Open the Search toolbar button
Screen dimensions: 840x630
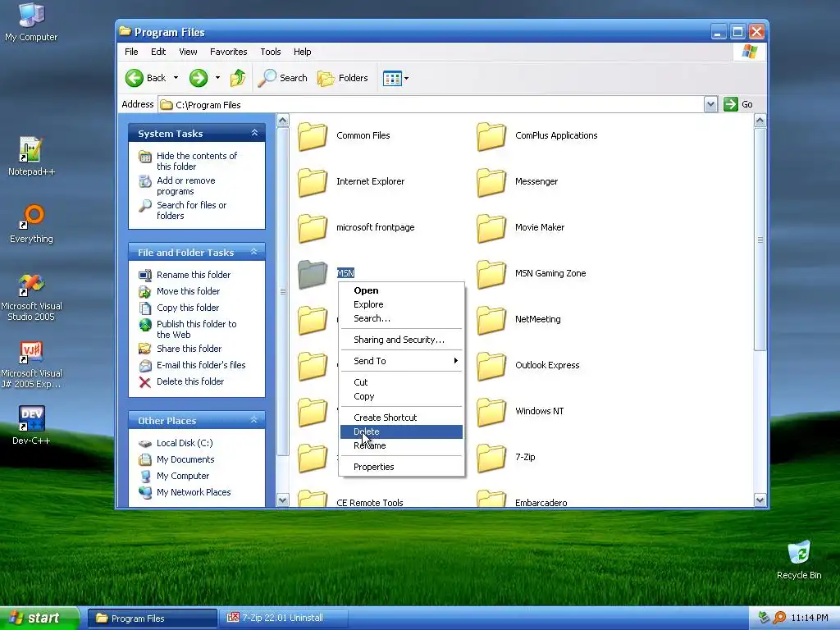click(282, 78)
